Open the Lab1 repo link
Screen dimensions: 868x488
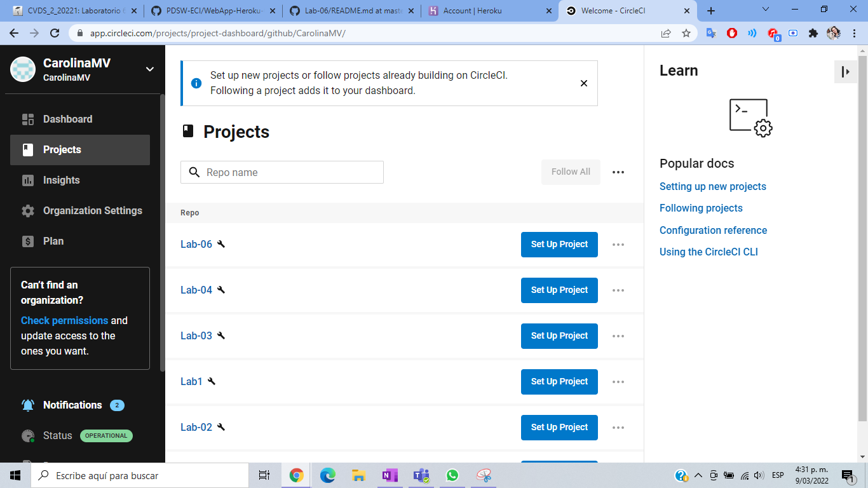point(191,381)
